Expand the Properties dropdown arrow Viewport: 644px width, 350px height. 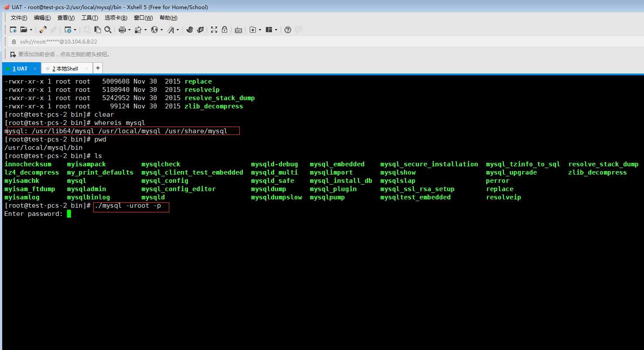point(75,30)
